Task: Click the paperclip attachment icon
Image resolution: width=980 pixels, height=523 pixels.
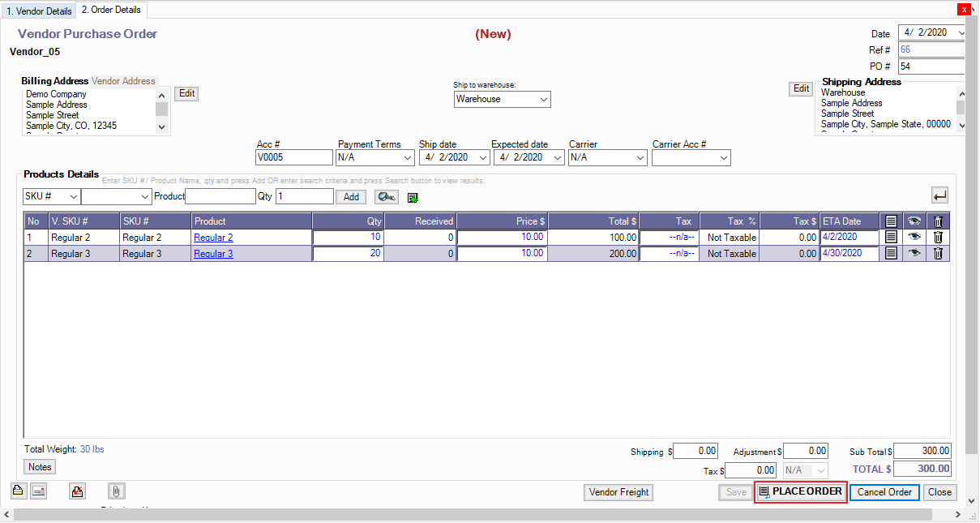Action: [117, 491]
